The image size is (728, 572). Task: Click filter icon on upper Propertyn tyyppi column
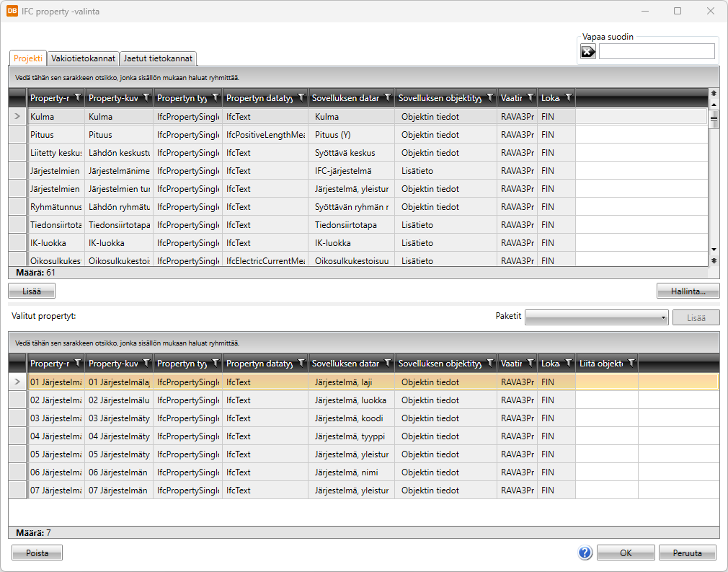(x=215, y=97)
